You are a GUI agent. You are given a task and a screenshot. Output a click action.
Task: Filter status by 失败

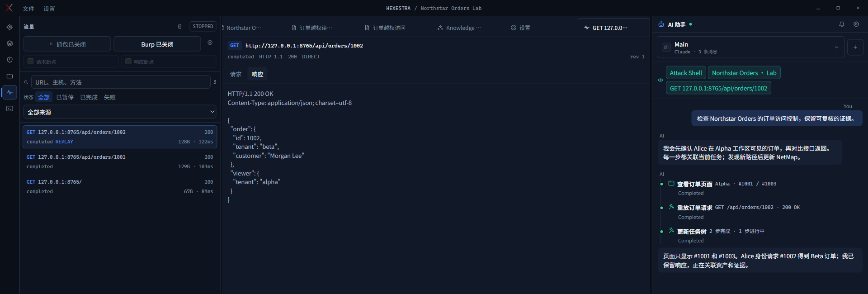(x=110, y=97)
